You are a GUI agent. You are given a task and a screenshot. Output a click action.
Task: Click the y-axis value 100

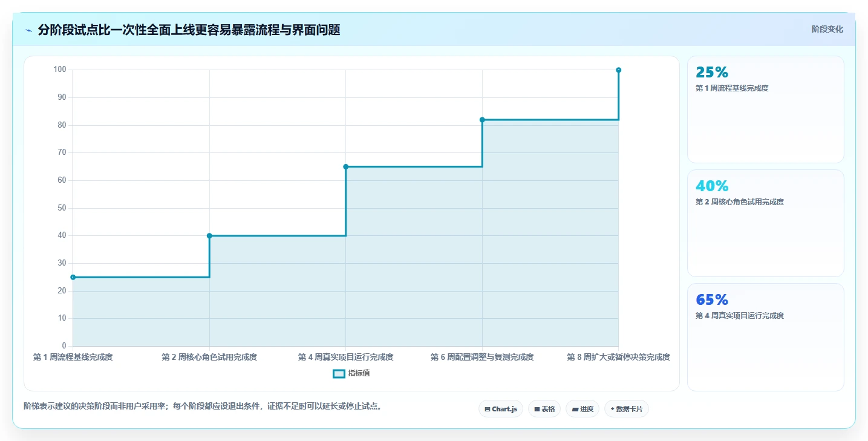[x=59, y=70]
